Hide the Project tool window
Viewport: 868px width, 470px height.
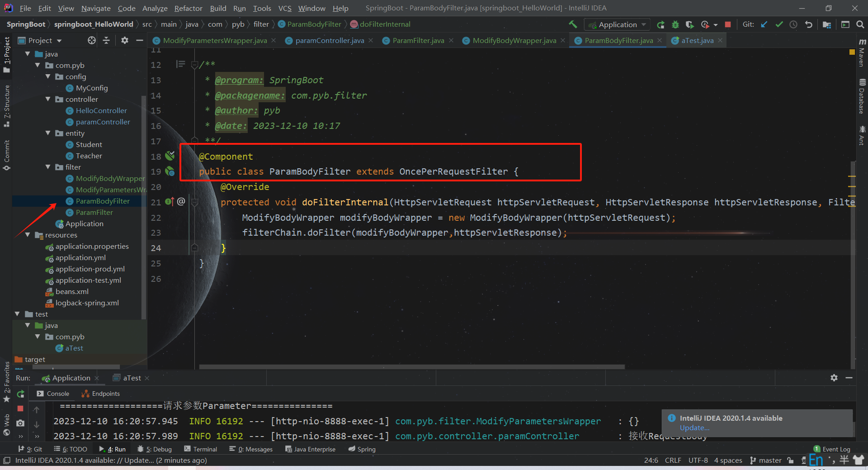coord(140,40)
